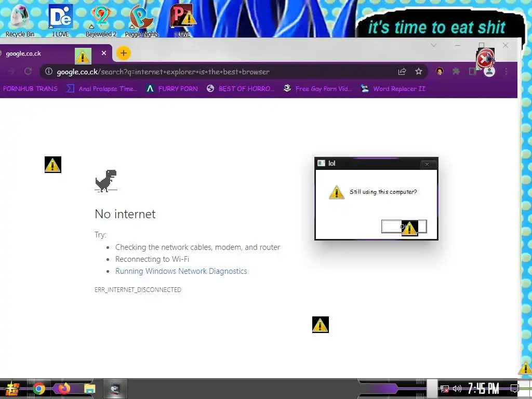Share this page using the share icon
The image size is (532, 399).
(x=402, y=71)
